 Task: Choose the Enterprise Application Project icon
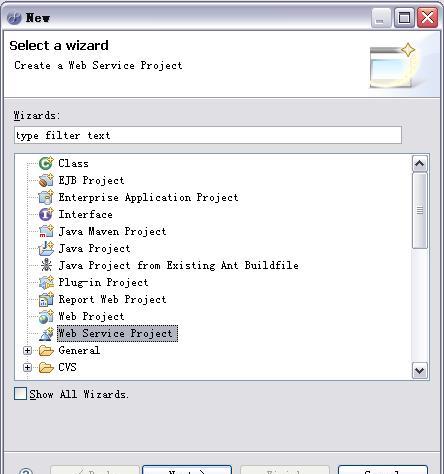coord(46,197)
